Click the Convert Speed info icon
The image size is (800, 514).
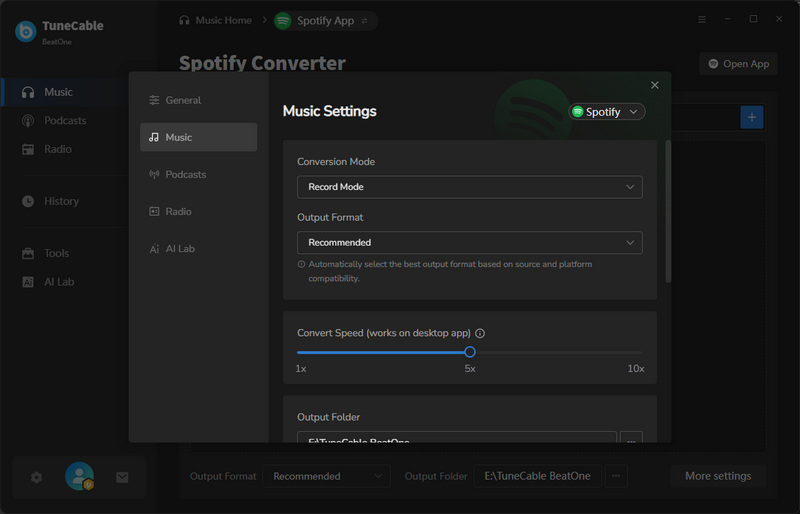(x=480, y=333)
